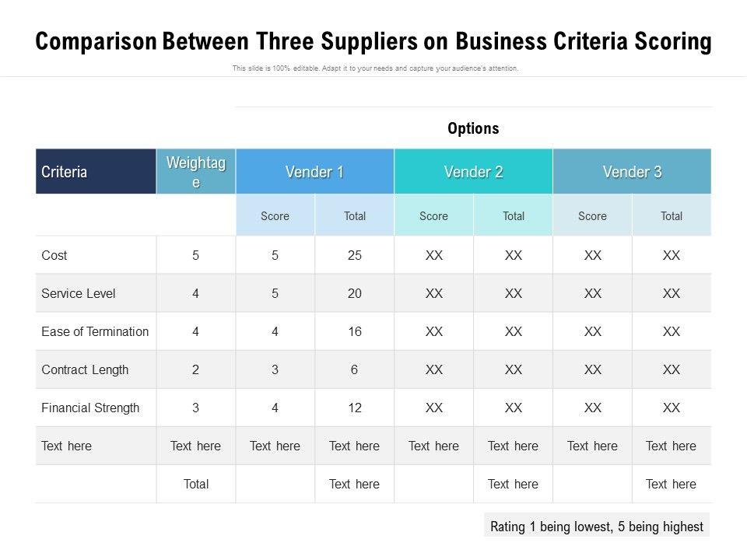Image resolution: width=747 pixels, height=560 pixels.
Task: Click the Total label in the bottom row
Action: 196,484
